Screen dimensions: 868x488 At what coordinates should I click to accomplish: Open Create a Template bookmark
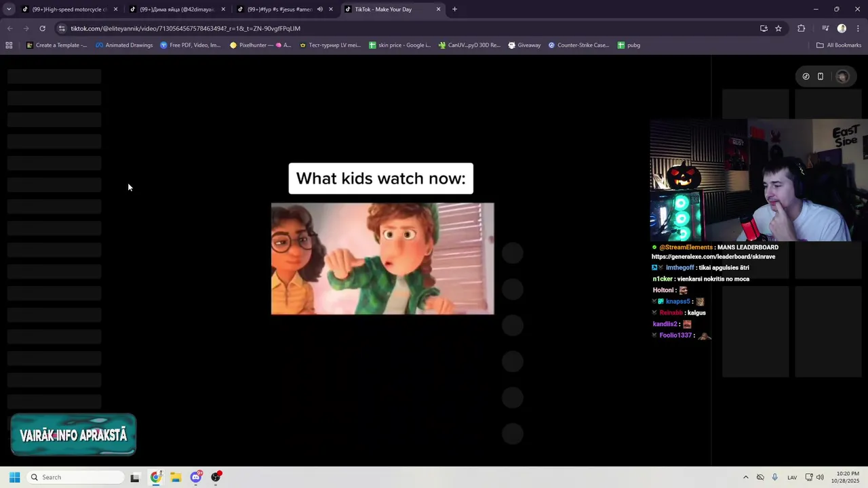pyautogui.click(x=56, y=45)
